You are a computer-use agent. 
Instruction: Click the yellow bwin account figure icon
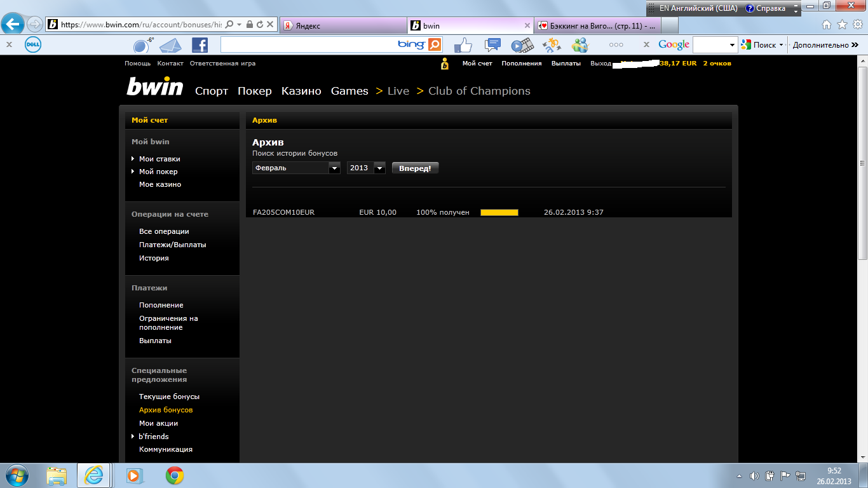tap(444, 64)
